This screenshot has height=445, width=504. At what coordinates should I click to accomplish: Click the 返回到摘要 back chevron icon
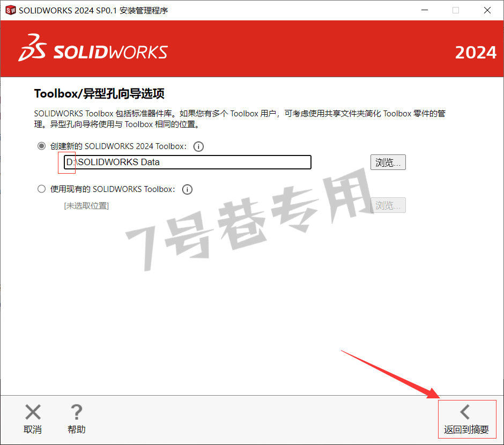click(465, 412)
